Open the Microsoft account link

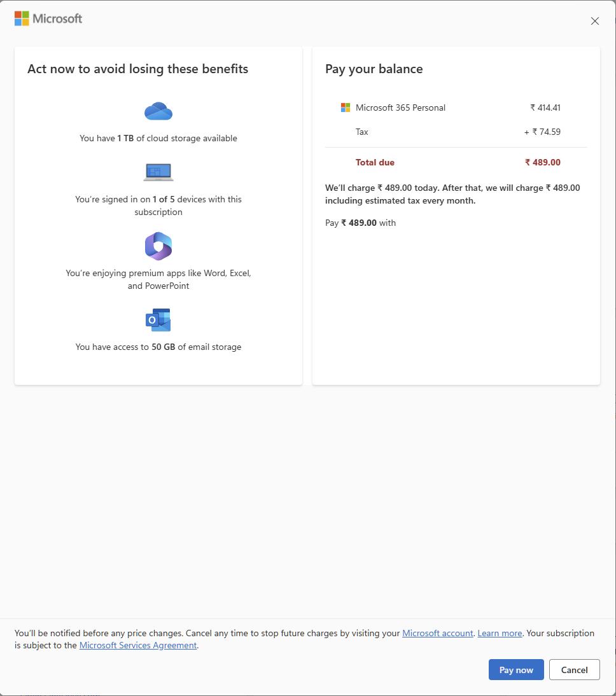tap(437, 633)
